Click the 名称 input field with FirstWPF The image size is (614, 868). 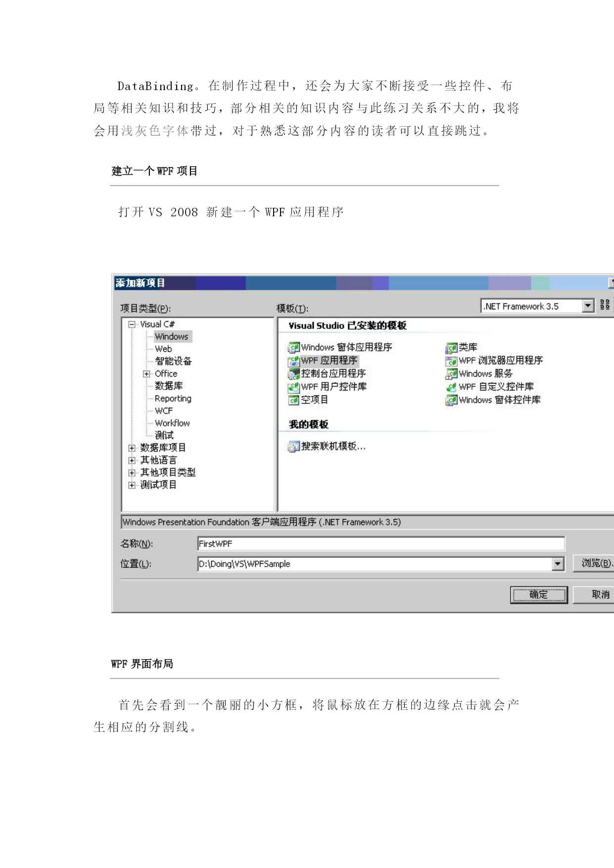[x=381, y=543]
